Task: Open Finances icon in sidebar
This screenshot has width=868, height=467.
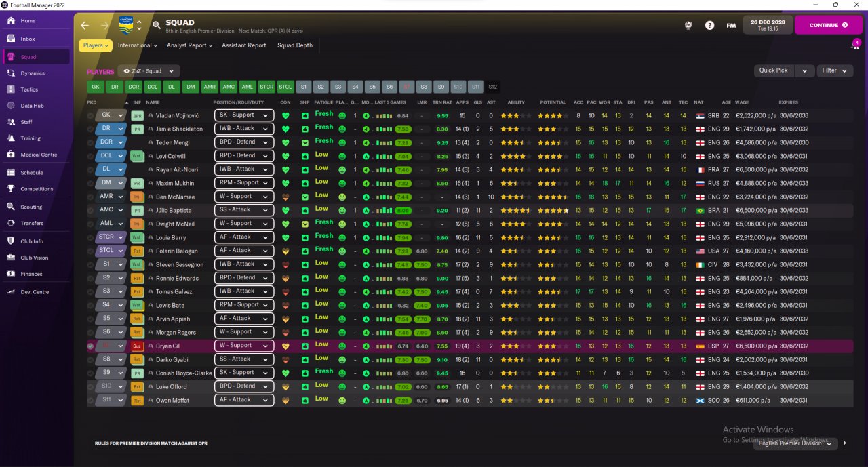Action: pos(11,274)
